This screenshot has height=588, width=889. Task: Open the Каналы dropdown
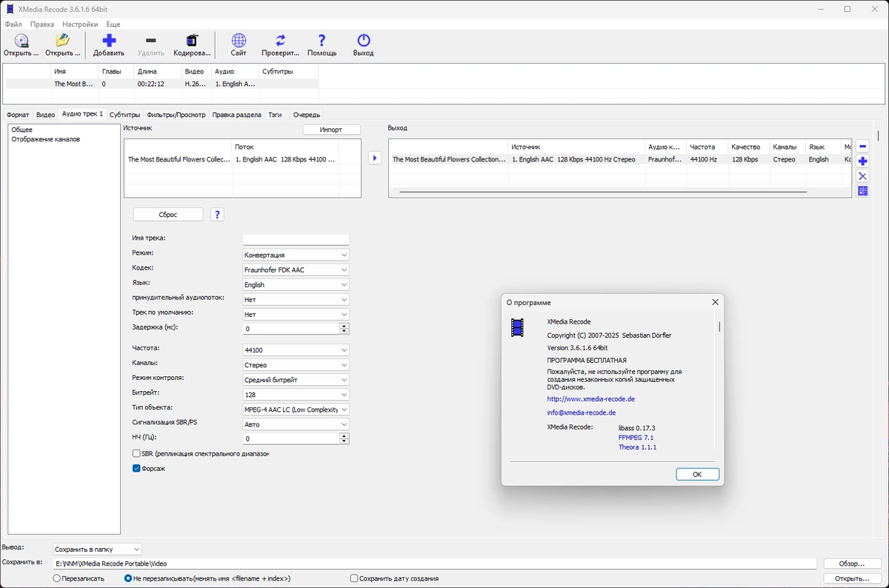(x=296, y=364)
